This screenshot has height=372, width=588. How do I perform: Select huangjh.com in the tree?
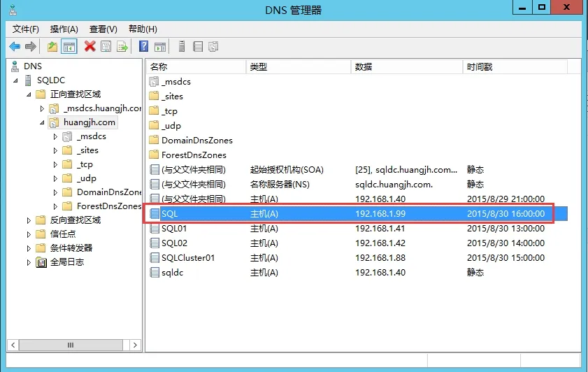click(x=89, y=122)
